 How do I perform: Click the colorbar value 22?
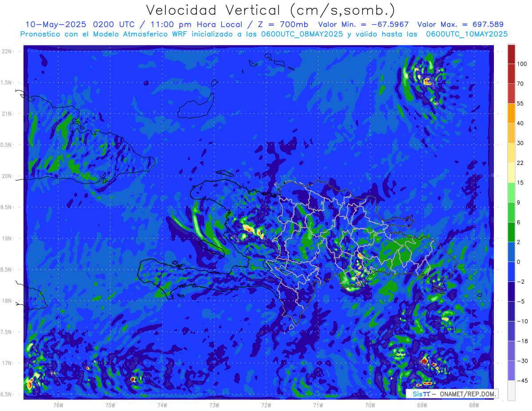pos(520,163)
